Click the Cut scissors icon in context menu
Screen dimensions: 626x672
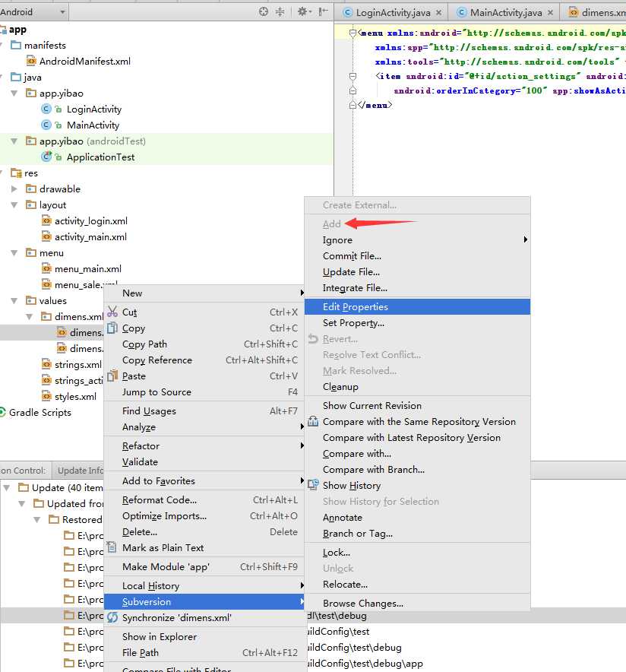click(x=112, y=312)
